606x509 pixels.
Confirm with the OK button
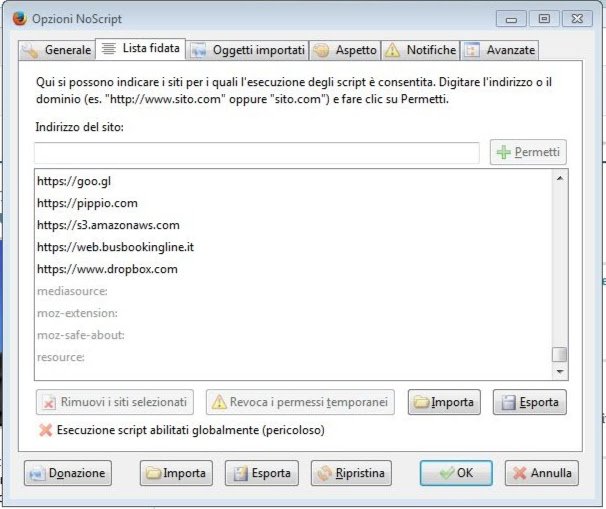(456, 473)
